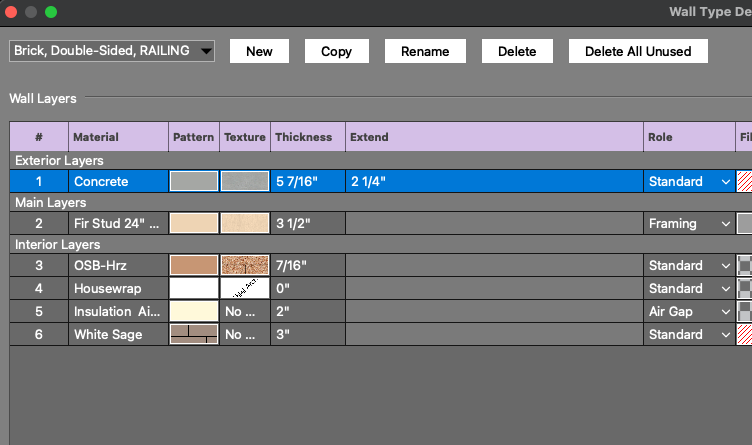Click the Material column header

118,137
